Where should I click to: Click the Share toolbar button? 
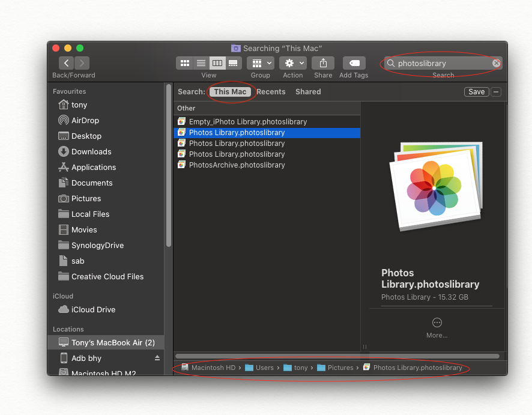(x=323, y=63)
